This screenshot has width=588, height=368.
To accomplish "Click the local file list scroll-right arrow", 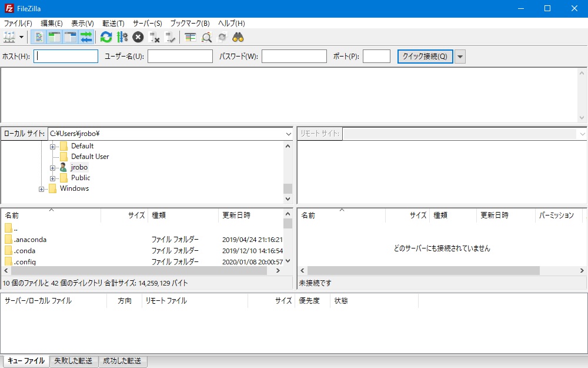I will click(x=278, y=270).
